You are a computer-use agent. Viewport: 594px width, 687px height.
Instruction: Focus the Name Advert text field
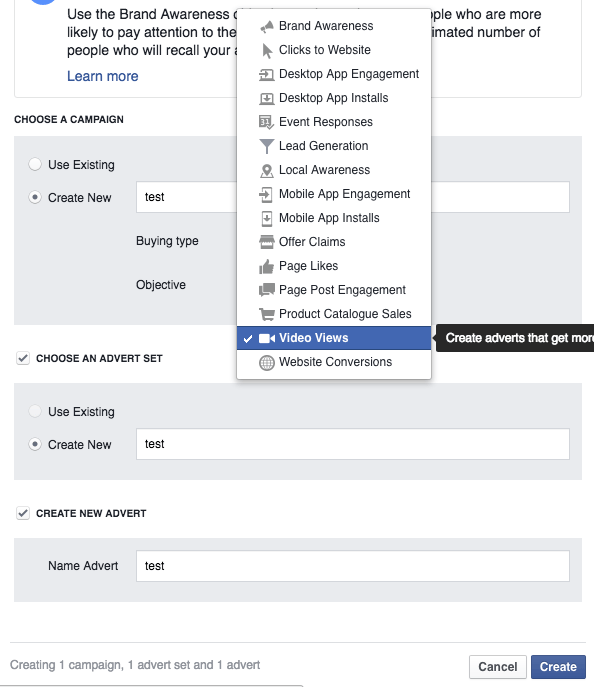tap(353, 566)
